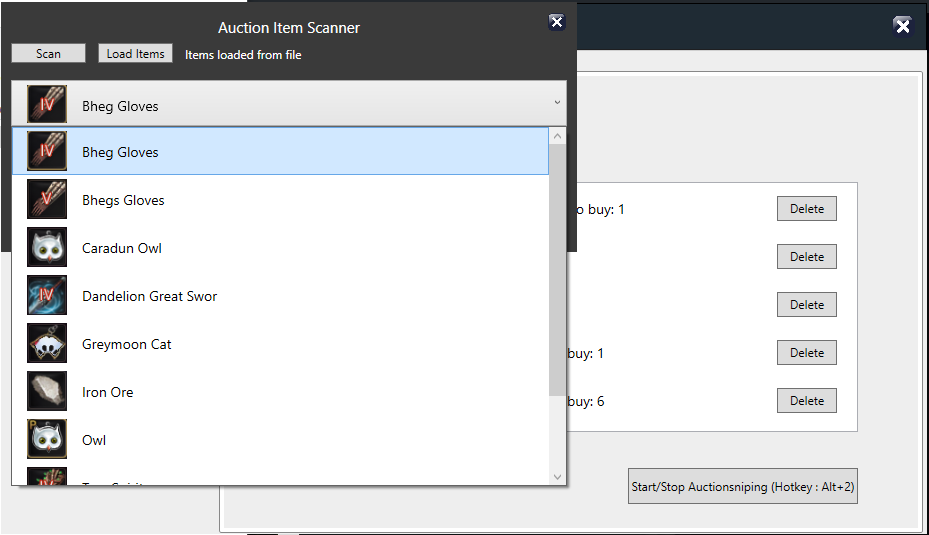
Task: Click the third Delete button in back window
Action: [x=806, y=305]
